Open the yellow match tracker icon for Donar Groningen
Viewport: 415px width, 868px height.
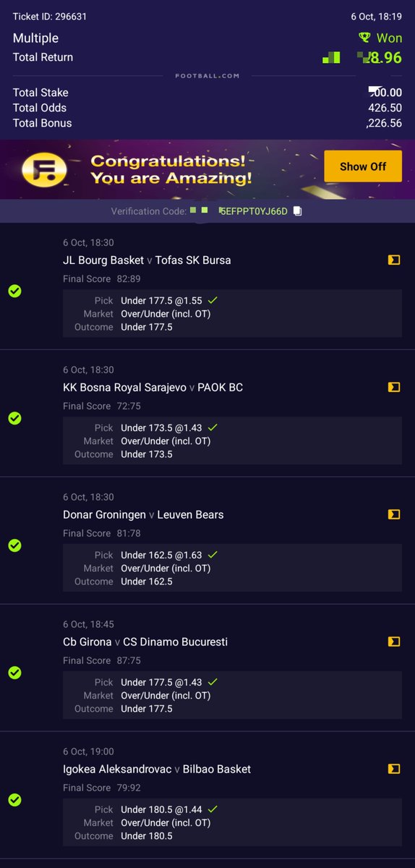394,515
